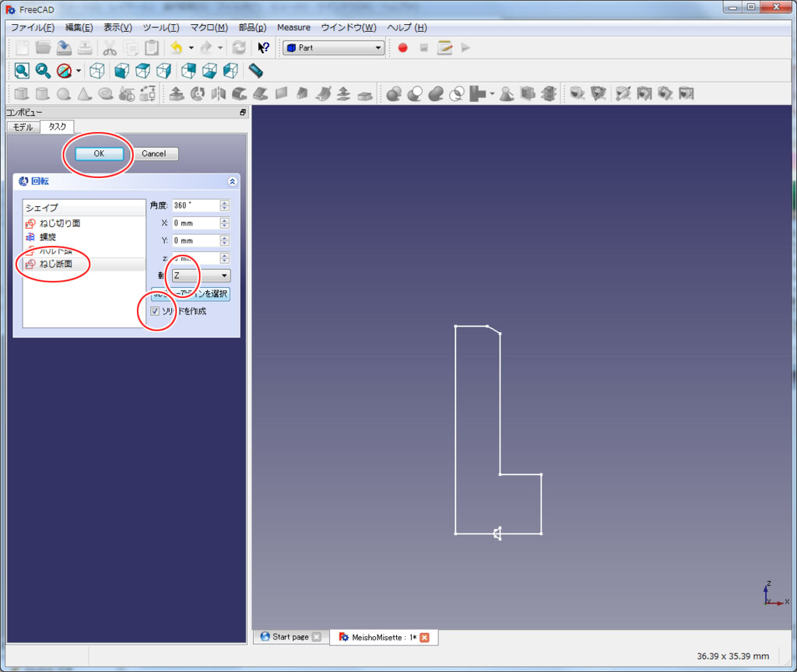Click the select 3D edge button
The image size is (797, 672).
(x=191, y=293)
